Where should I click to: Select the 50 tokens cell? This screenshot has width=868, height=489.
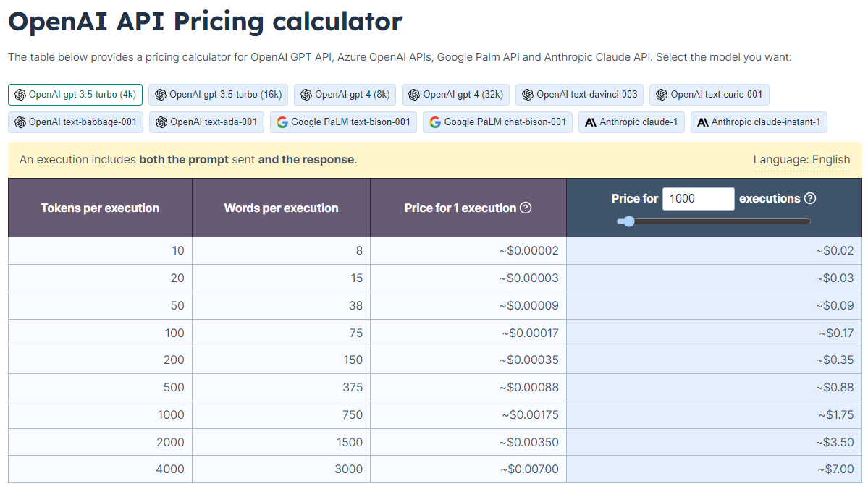[100, 305]
